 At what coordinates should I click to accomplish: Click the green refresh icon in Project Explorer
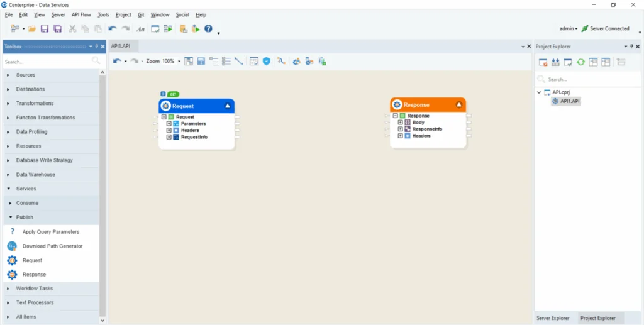click(x=580, y=62)
